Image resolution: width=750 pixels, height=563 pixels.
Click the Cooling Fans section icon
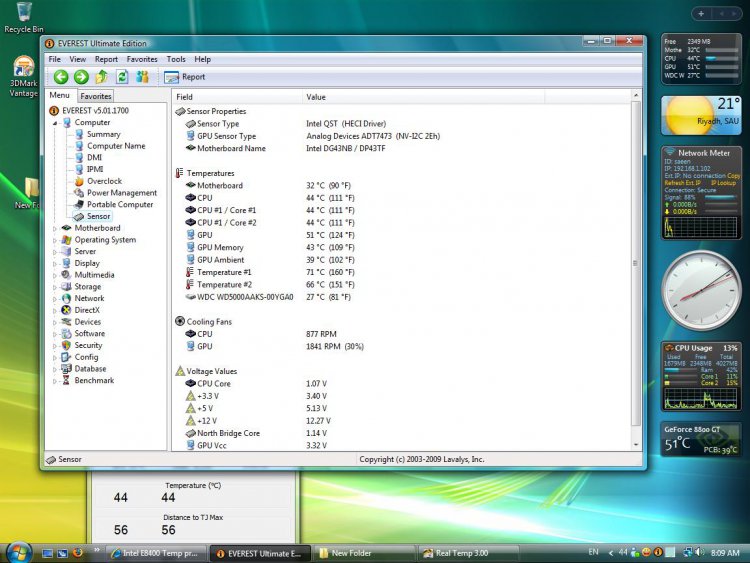(180, 321)
